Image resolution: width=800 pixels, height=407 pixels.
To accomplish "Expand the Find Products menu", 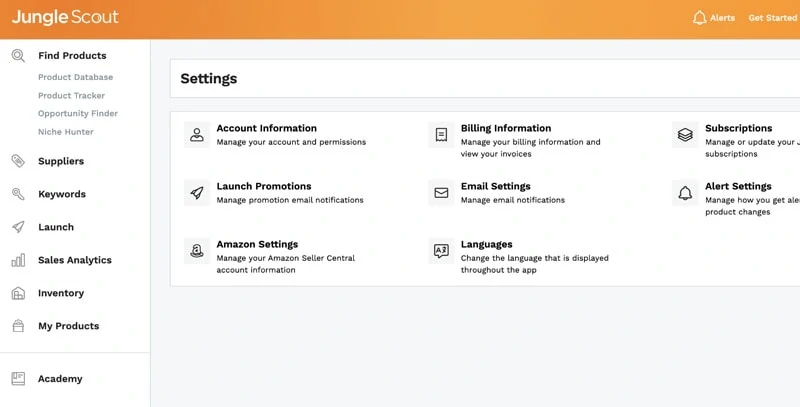I will click(x=72, y=56).
